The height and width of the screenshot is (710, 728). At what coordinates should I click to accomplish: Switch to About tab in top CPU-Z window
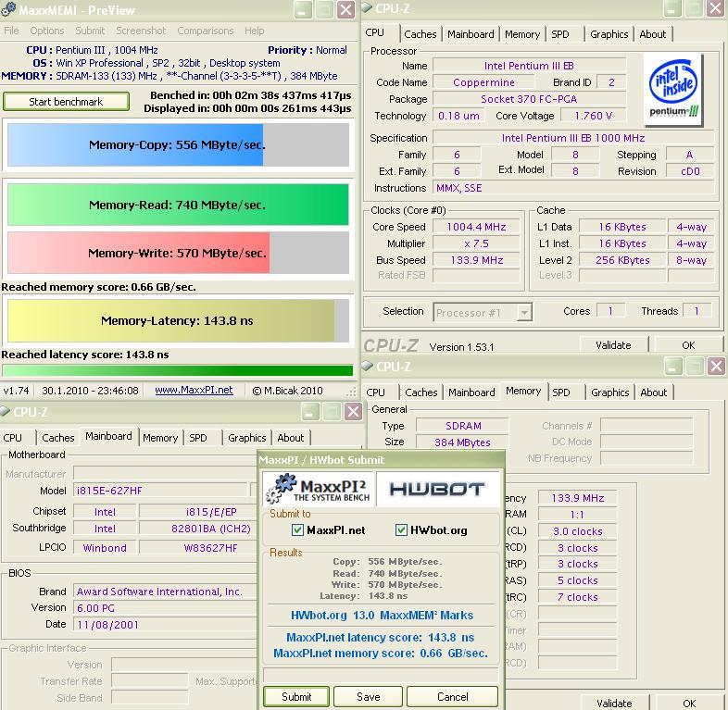[x=652, y=34]
